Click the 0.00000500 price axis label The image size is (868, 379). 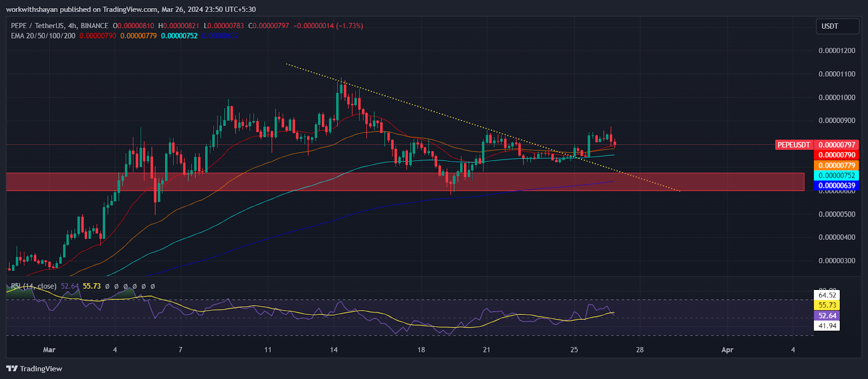837,214
